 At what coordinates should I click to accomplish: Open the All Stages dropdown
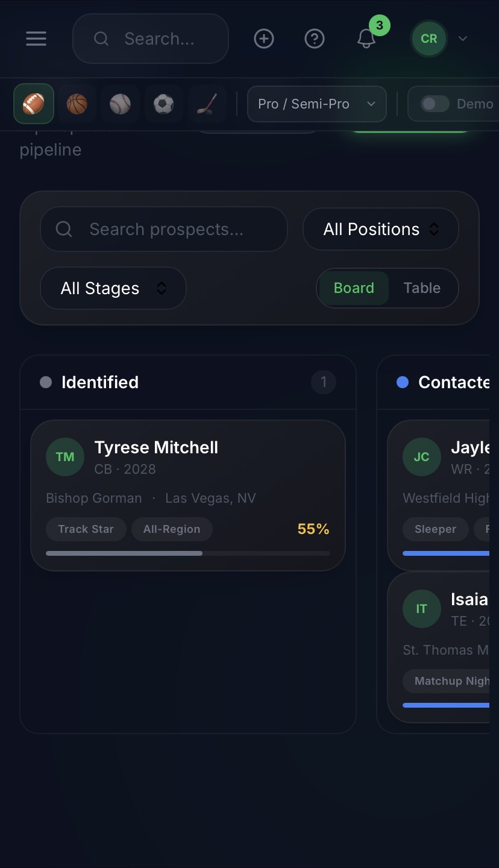tap(113, 288)
